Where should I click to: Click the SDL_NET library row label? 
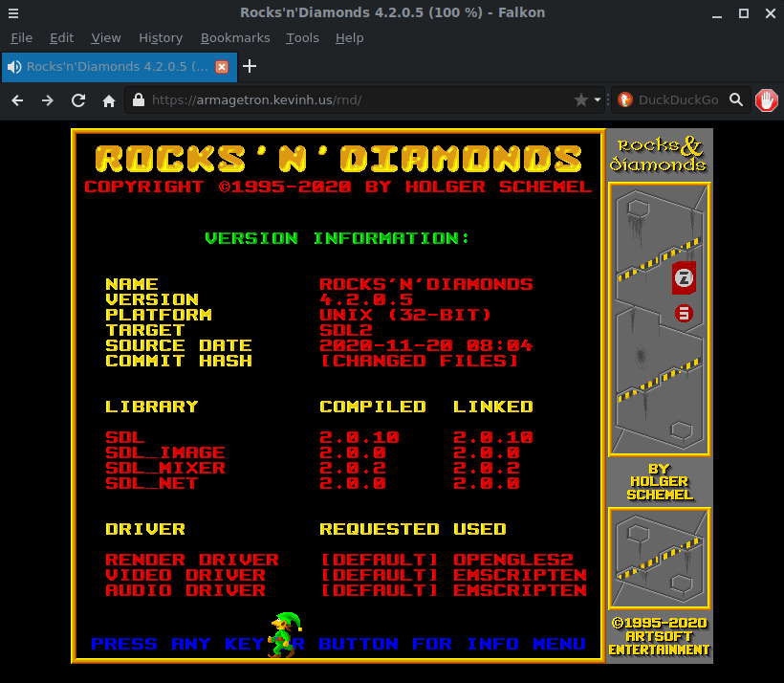(151, 483)
